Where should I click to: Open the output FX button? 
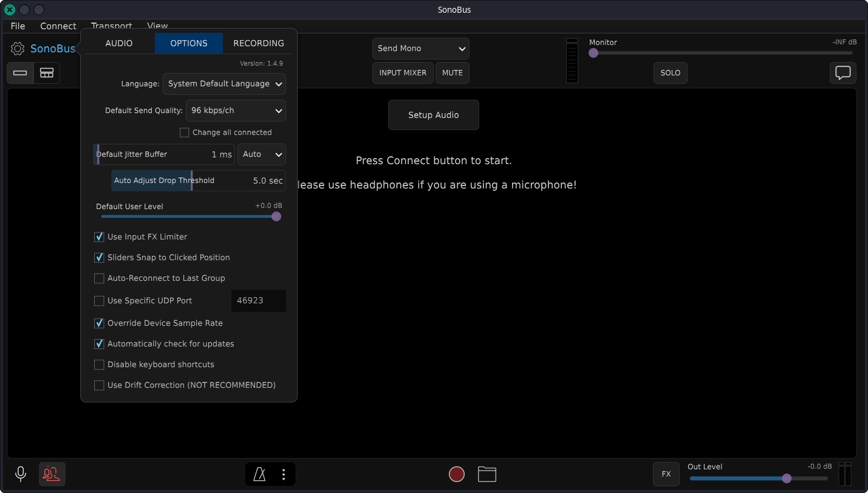tap(666, 474)
